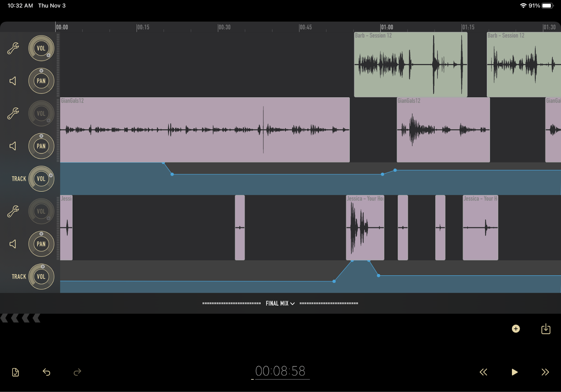
Task: Open the project document icon
Action: tap(15, 372)
